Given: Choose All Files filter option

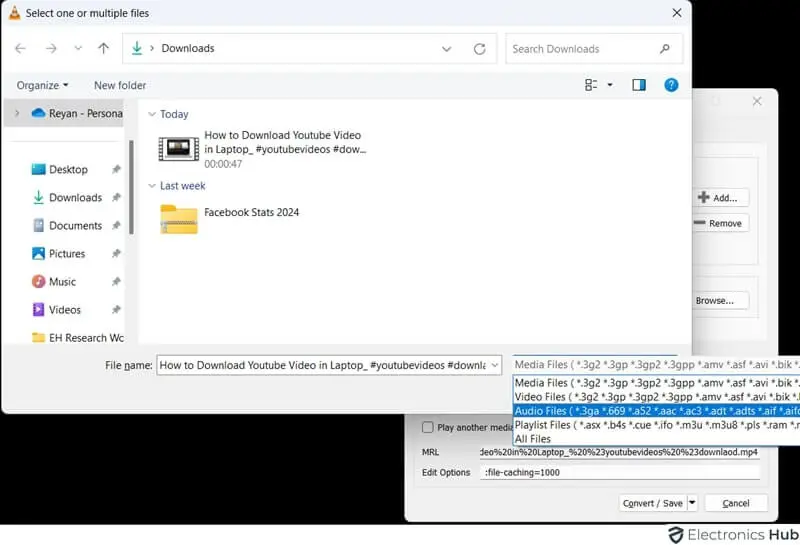Looking at the screenshot, I should (656, 439).
